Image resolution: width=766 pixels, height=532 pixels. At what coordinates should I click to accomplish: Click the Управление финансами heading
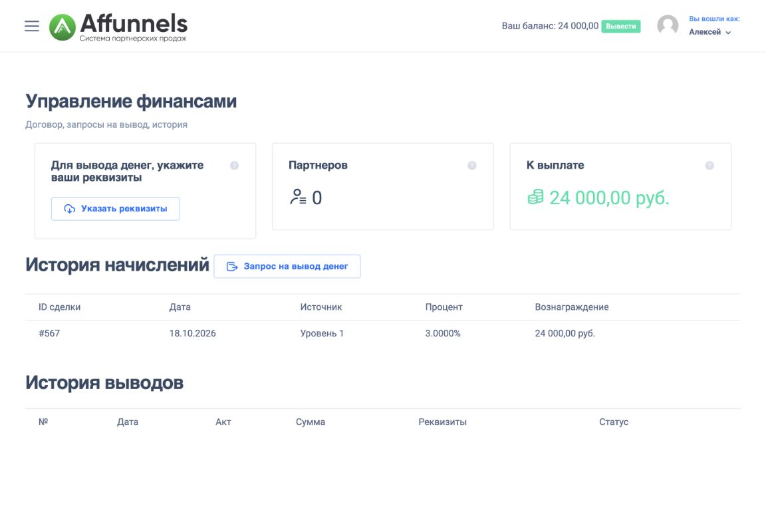click(x=131, y=101)
